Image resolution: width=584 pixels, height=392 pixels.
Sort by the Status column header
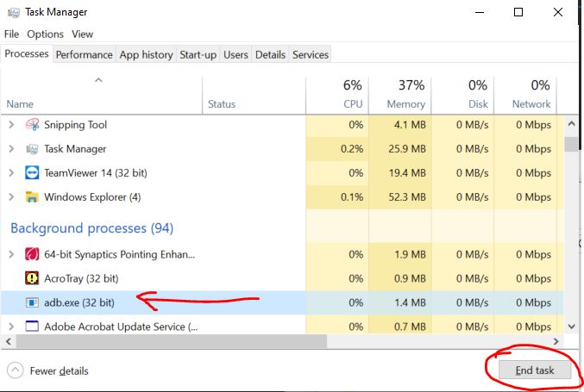click(x=254, y=96)
